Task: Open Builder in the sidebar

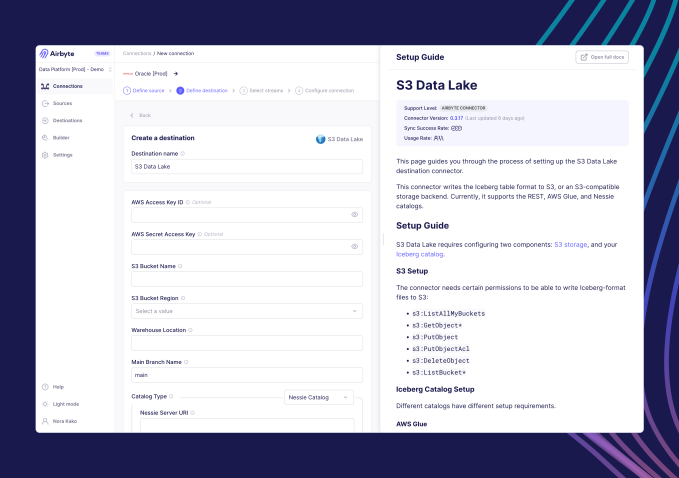Action: [74, 138]
